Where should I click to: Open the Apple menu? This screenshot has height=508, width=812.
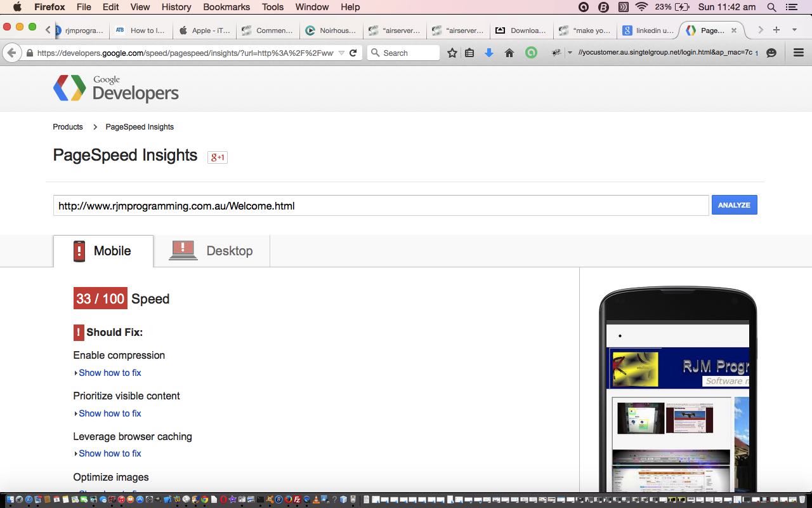click(17, 7)
